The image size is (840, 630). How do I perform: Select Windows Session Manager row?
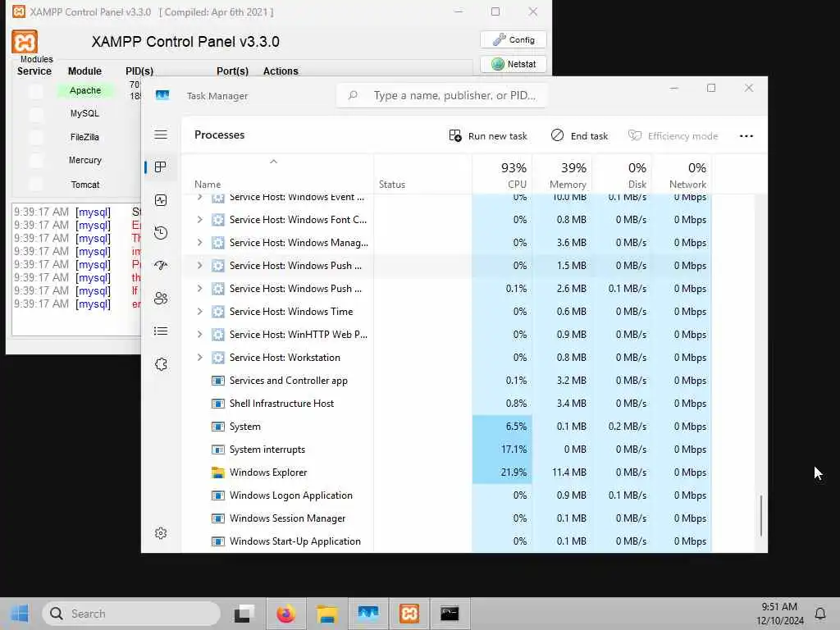(x=447, y=518)
